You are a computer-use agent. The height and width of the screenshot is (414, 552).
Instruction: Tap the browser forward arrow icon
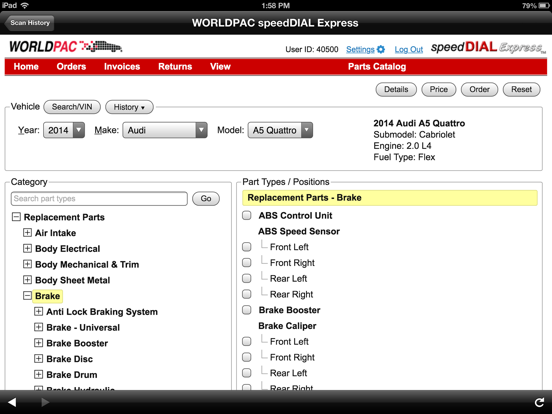(45, 402)
